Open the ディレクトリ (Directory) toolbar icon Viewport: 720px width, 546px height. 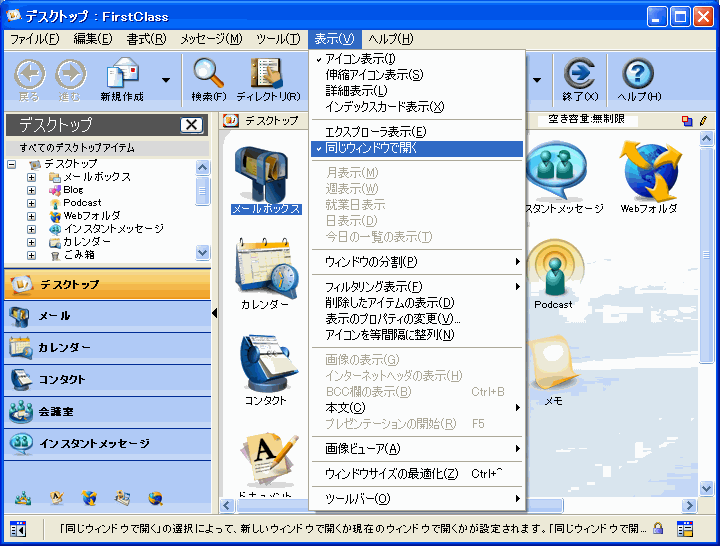(x=267, y=79)
